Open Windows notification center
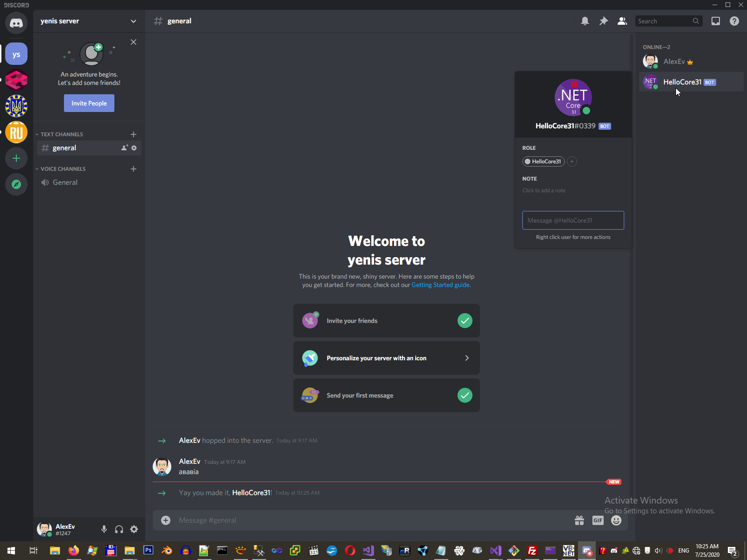Image resolution: width=747 pixels, height=560 pixels. (x=733, y=551)
